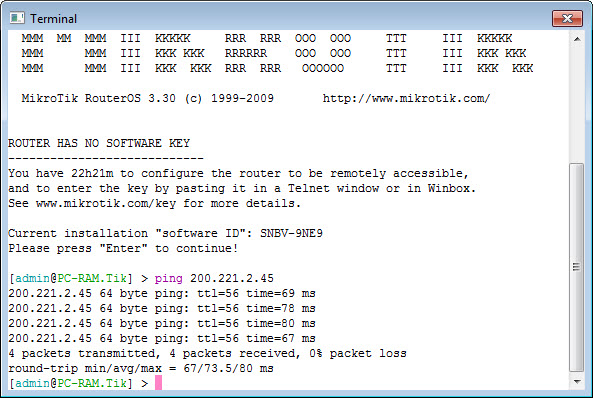Click the MikroTik RouterOS 3.30 version text

pyautogui.click(x=98, y=98)
